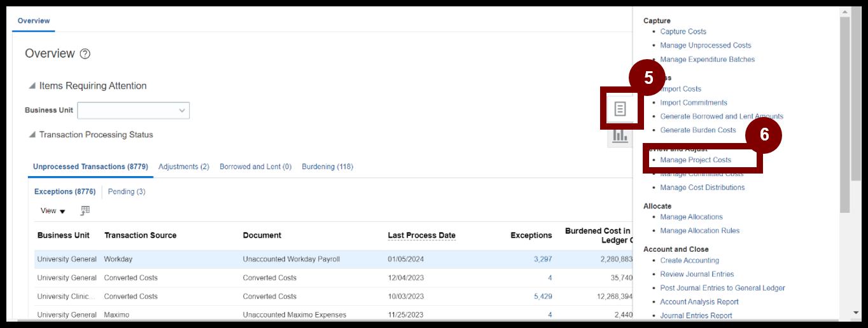Select the Workday transaction source cell
This screenshot has width=868, height=328.
(118, 259)
